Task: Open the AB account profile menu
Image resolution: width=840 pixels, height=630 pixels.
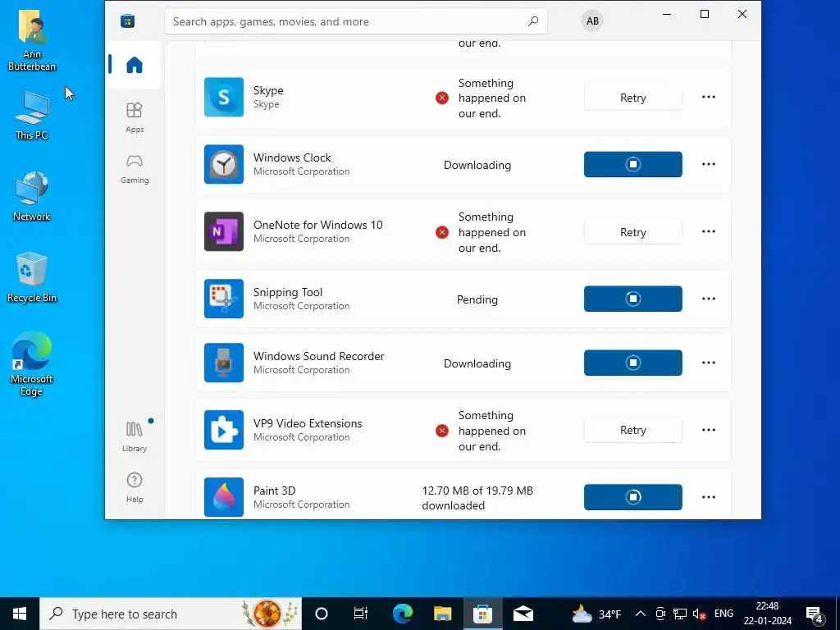Action: (592, 21)
